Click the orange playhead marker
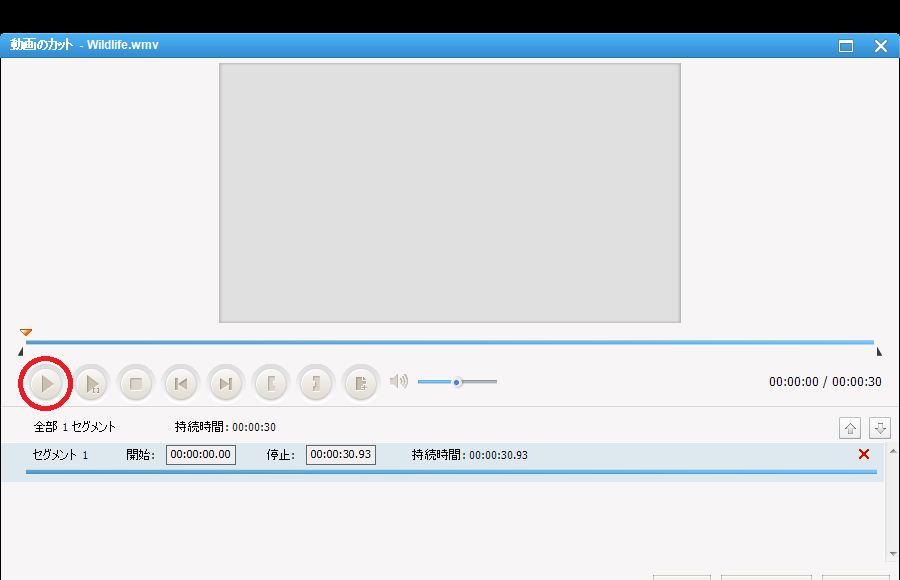This screenshot has width=900, height=580. pyautogui.click(x=26, y=332)
